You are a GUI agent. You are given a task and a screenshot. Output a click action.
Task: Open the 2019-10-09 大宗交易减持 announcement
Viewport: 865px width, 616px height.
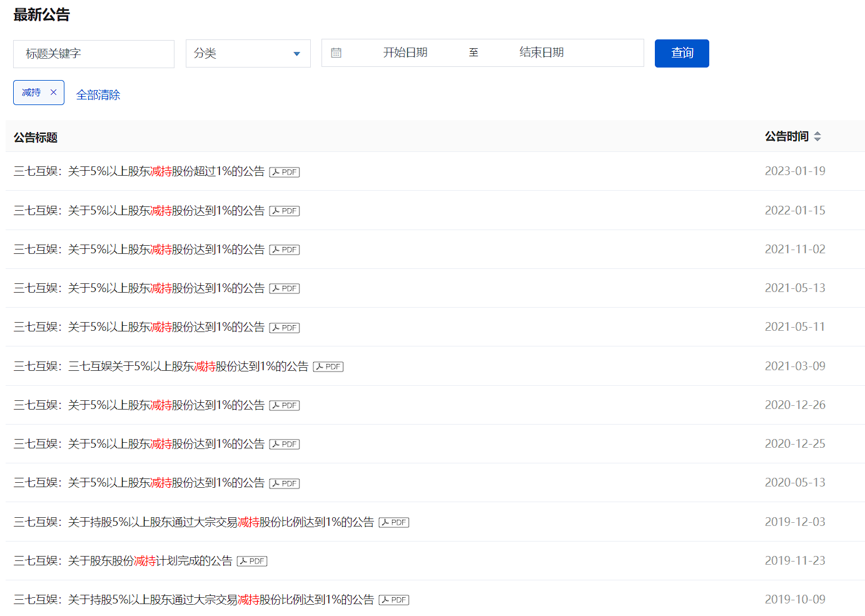tap(194, 600)
